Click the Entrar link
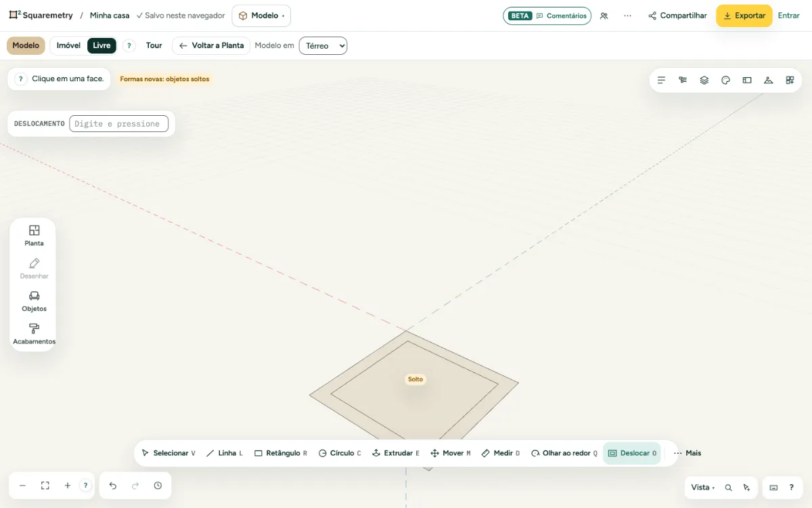Screen dimensions: 812x508 (x=789, y=16)
